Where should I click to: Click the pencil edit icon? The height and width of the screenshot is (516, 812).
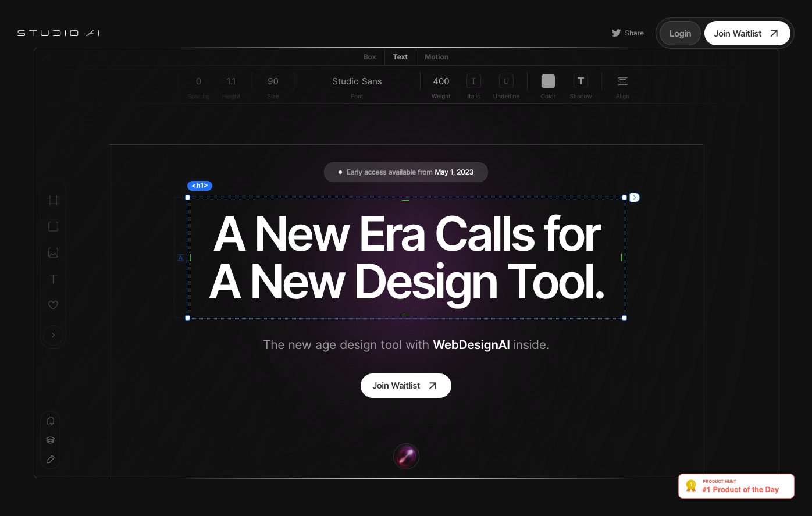pos(51,460)
